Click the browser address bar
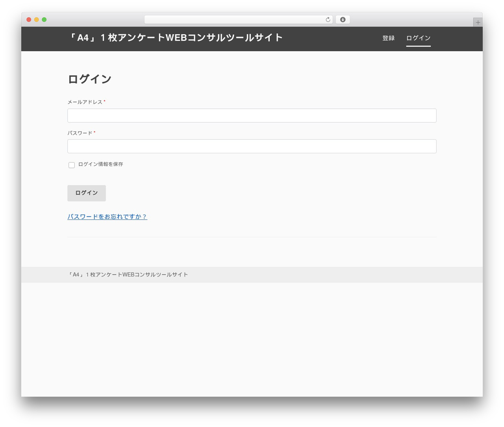The image size is (504, 427). [x=238, y=20]
